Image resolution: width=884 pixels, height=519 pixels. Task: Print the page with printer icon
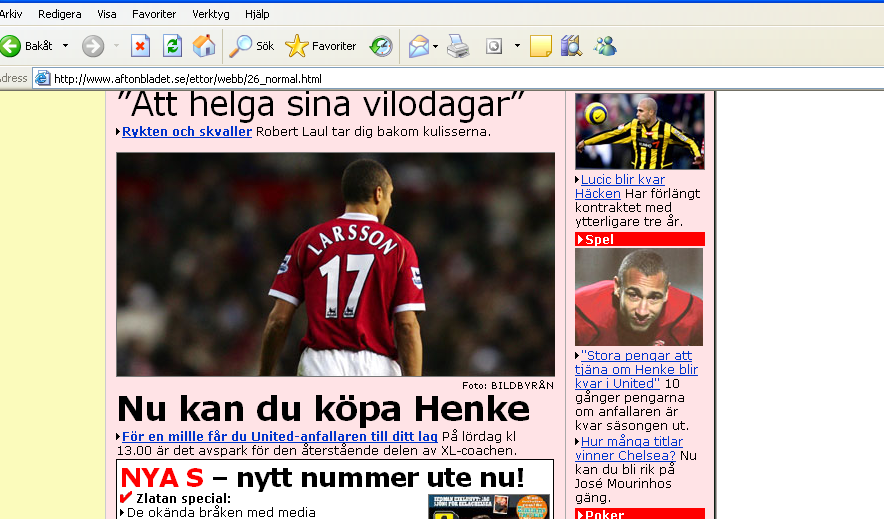458,46
